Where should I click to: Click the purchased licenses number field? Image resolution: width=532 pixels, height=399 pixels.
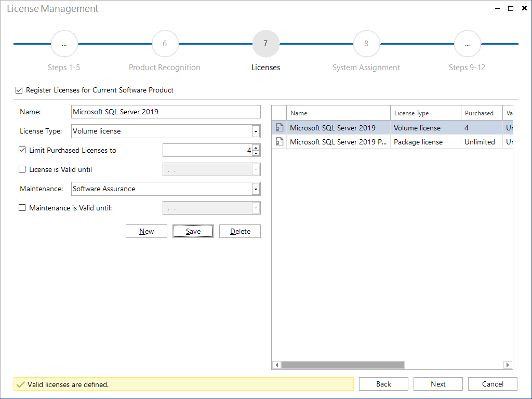pos(207,150)
